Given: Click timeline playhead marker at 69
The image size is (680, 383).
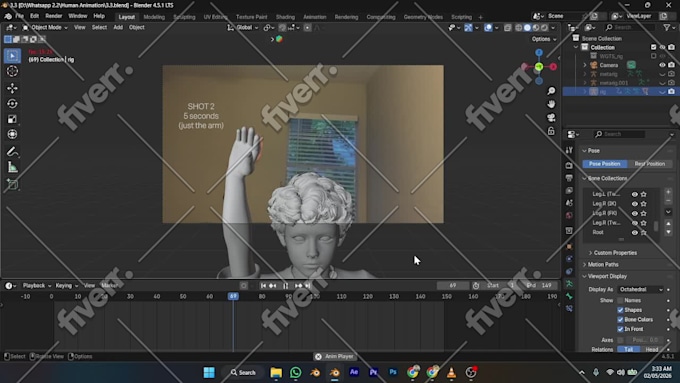Looking at the screenshot, I should (233, 296).
